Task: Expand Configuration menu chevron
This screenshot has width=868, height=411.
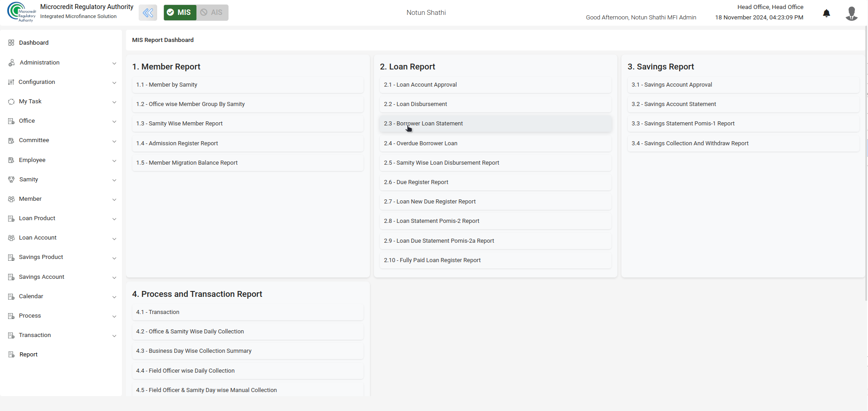Action: tap(114, 83)
